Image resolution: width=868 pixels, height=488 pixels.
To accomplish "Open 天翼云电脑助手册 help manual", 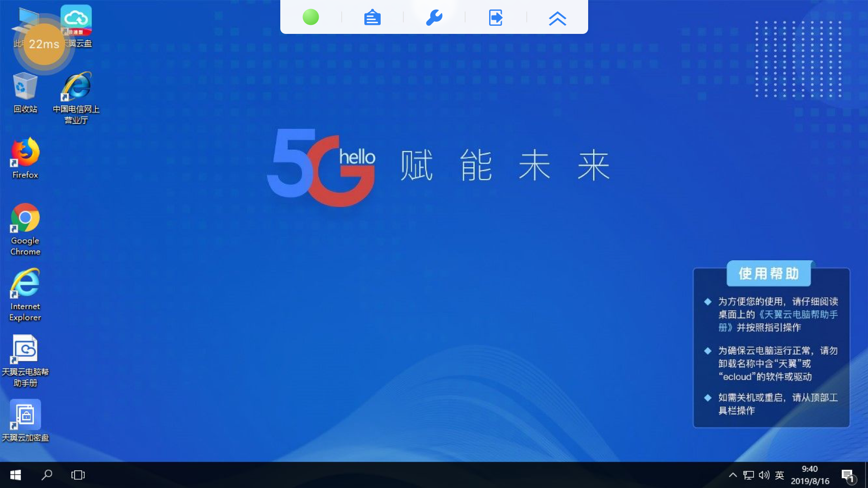I will coord(24,352).
